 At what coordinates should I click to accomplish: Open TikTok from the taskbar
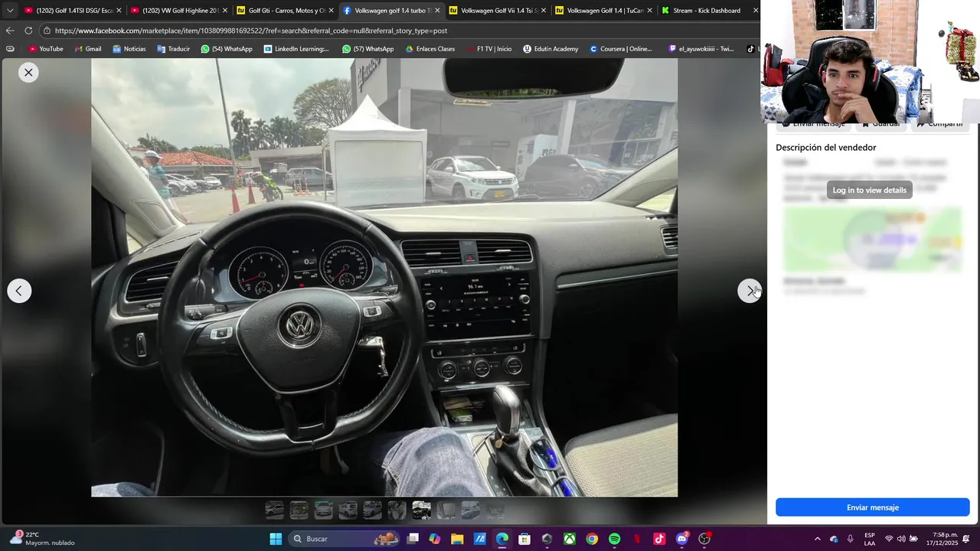click(659, 539)
